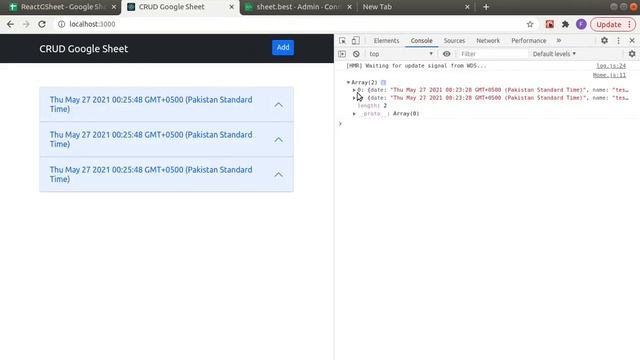
Task: Click the browser forward arrow
Action: coord(26,24)
